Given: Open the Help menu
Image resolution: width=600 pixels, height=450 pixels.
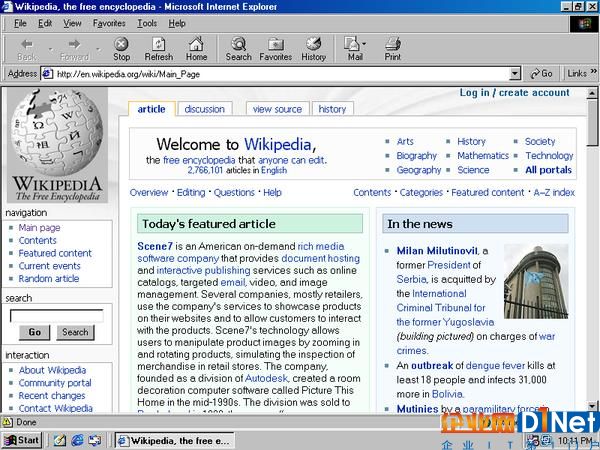Looking at the screenshot, I should coord(177,23).
